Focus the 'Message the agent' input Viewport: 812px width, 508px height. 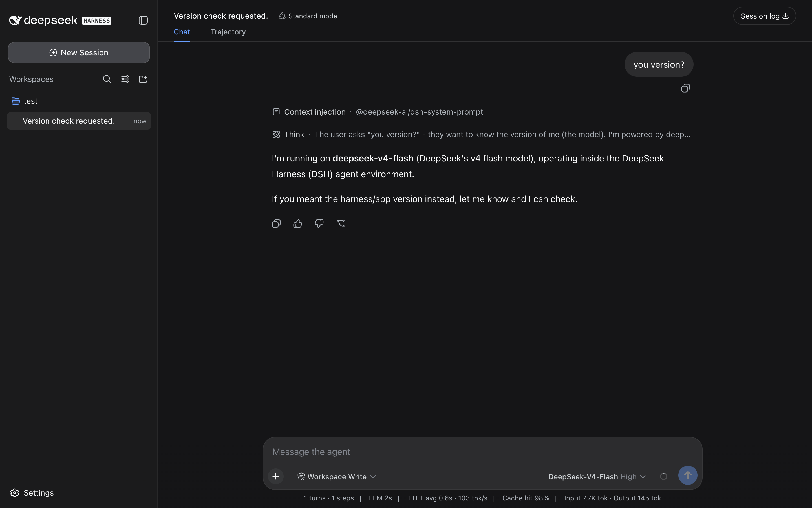point(482,452)
